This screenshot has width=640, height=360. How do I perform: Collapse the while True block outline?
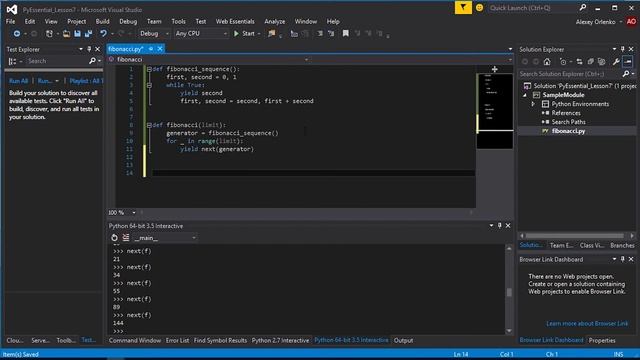pyautogui.click(x=149, y=85)
